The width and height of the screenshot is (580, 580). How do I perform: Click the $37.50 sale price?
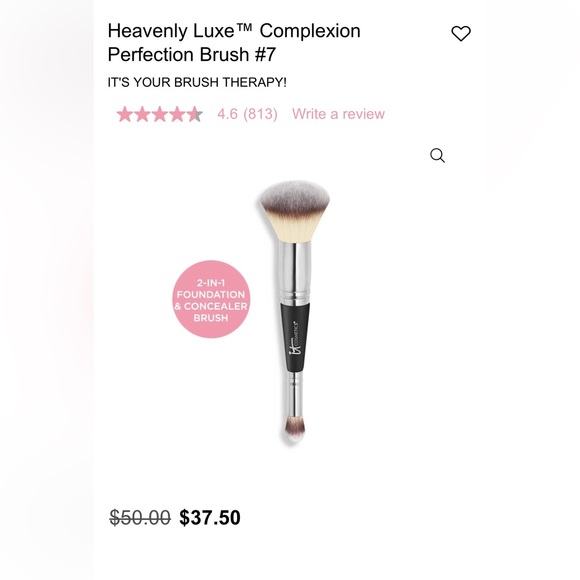[x=210, y=517]
